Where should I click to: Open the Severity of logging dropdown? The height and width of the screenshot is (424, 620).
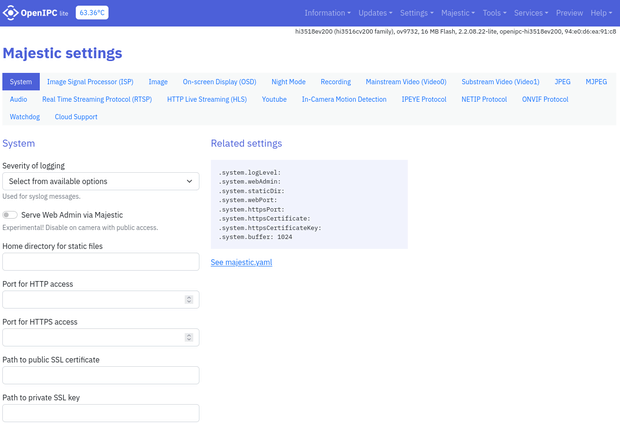[x=101, y=181]
